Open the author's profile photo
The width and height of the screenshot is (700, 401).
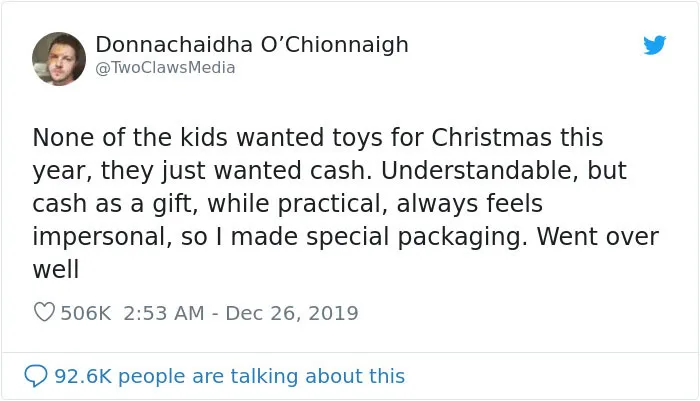(59, 58)
